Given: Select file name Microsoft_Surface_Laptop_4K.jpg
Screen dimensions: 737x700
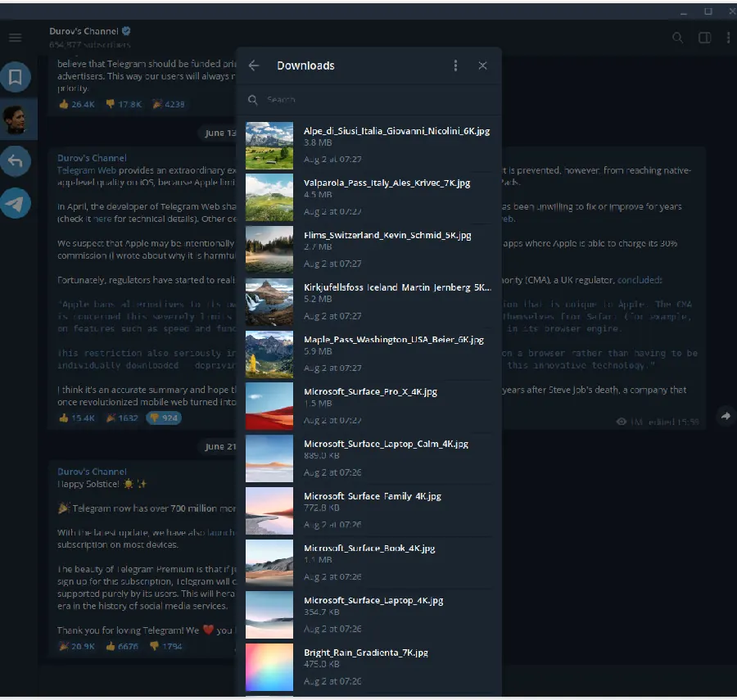Looking at the screenshot, I should [373, 600].
